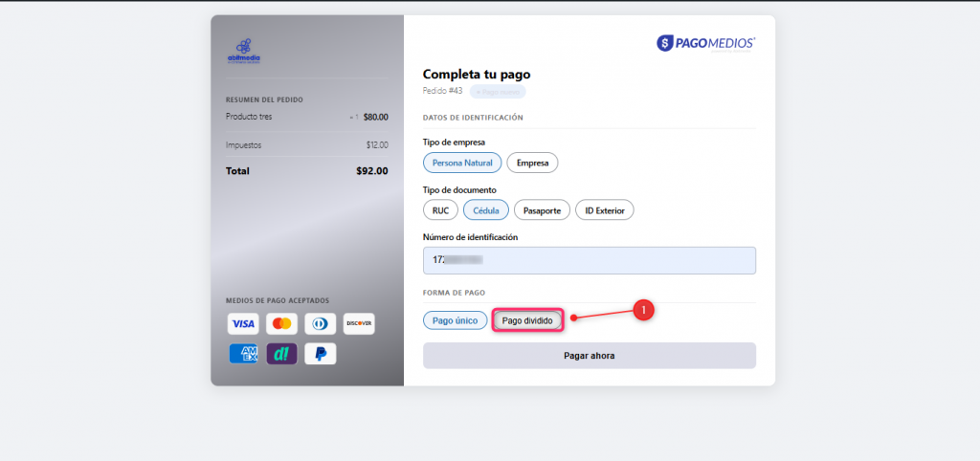The height and width of the screenshot is (461, 980).
Task: Click the Diners Club card icon
Action: click(320, 323)
